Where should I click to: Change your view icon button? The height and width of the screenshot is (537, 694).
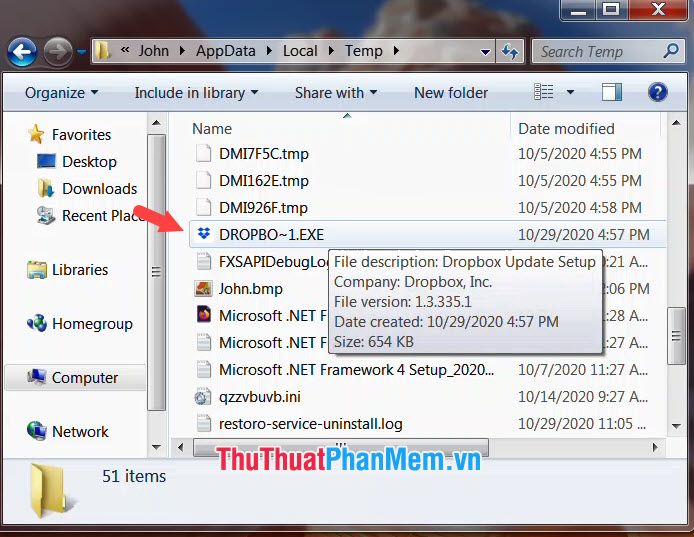point(544,92)
